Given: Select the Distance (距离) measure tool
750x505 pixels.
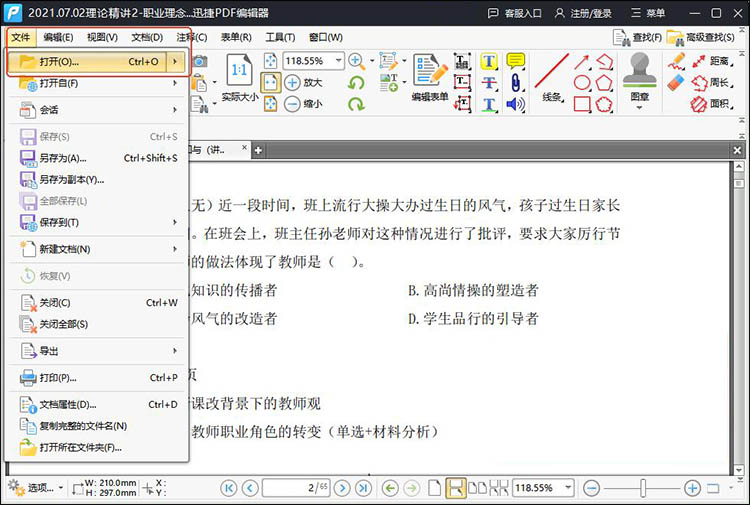Looking at the screenshot, I should coord(711,61).
